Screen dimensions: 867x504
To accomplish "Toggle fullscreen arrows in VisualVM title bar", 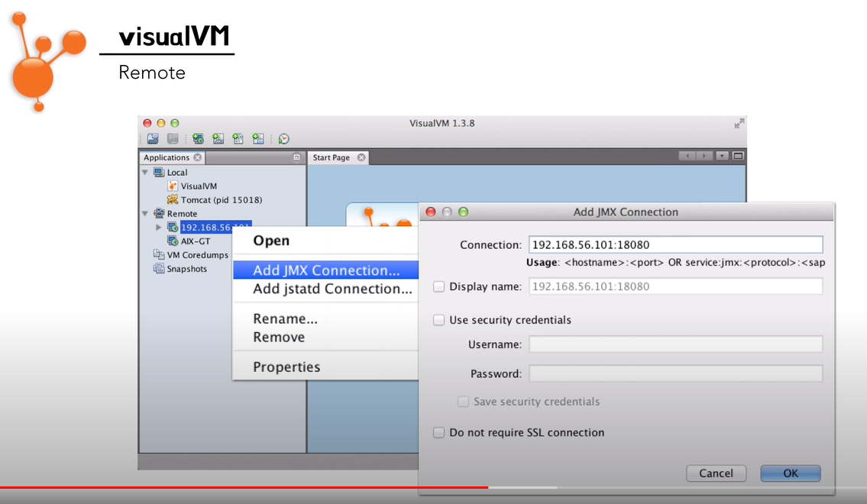I will (739, 124).
